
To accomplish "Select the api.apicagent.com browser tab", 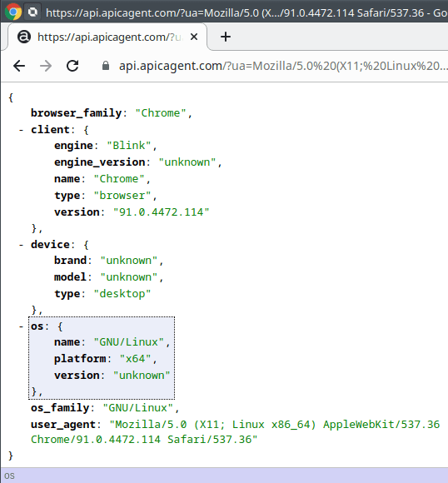I will pos(107,37).
